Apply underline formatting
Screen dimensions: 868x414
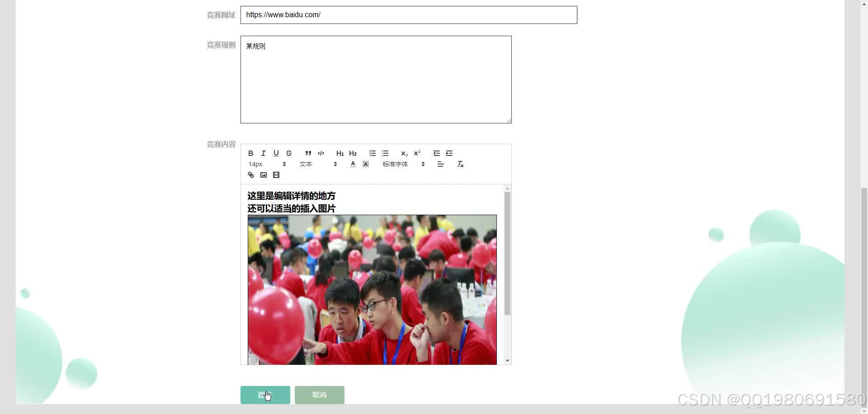[276, 153]
